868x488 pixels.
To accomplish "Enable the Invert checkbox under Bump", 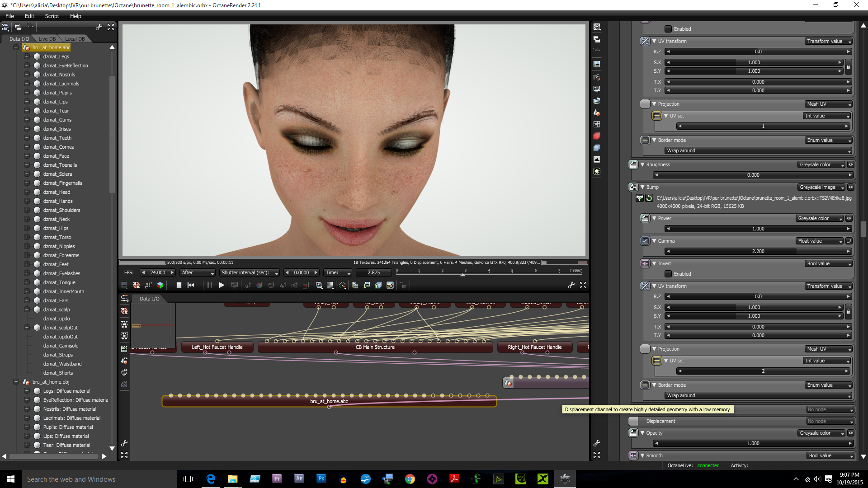I will point(668,274).
